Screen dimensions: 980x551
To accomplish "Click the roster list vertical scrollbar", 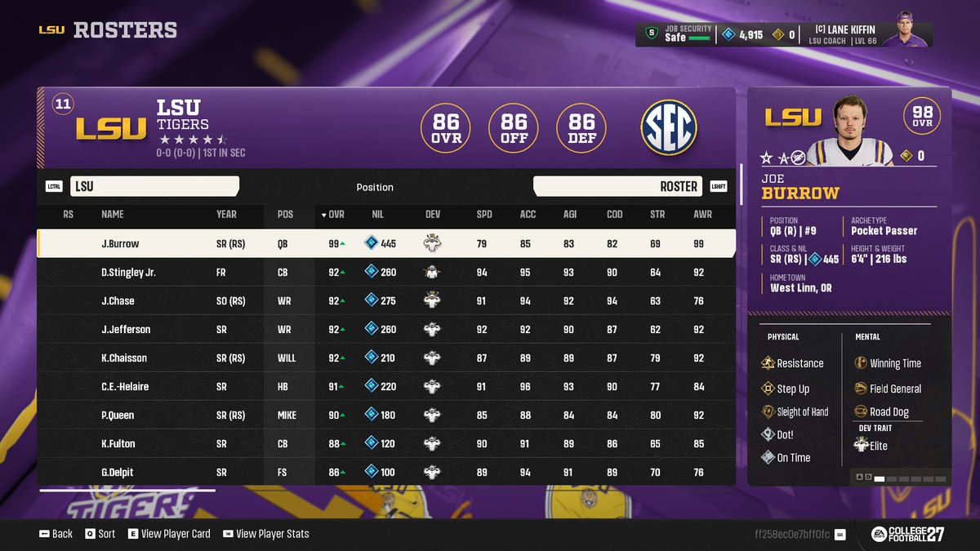I will tap(742, 184).
